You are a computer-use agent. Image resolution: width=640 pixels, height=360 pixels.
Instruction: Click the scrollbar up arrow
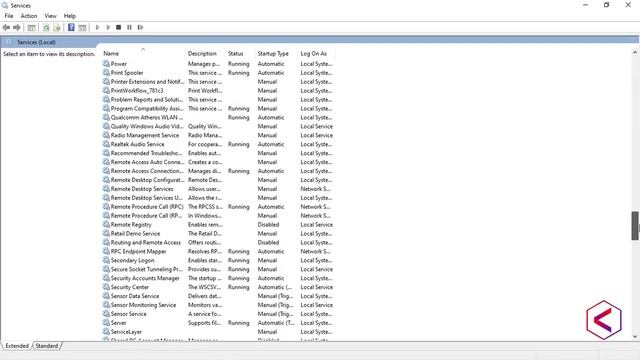click(635, 52)
